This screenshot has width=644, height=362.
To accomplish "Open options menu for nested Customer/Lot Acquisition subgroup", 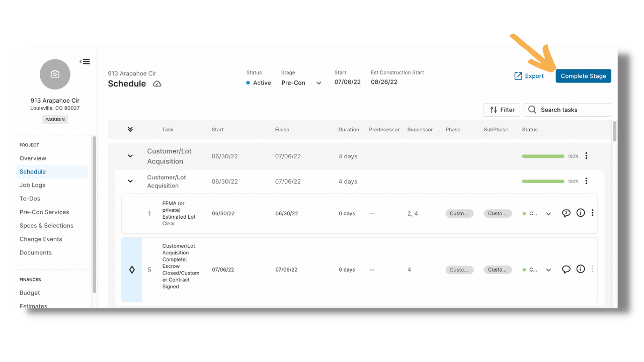I will pos(586,181).
